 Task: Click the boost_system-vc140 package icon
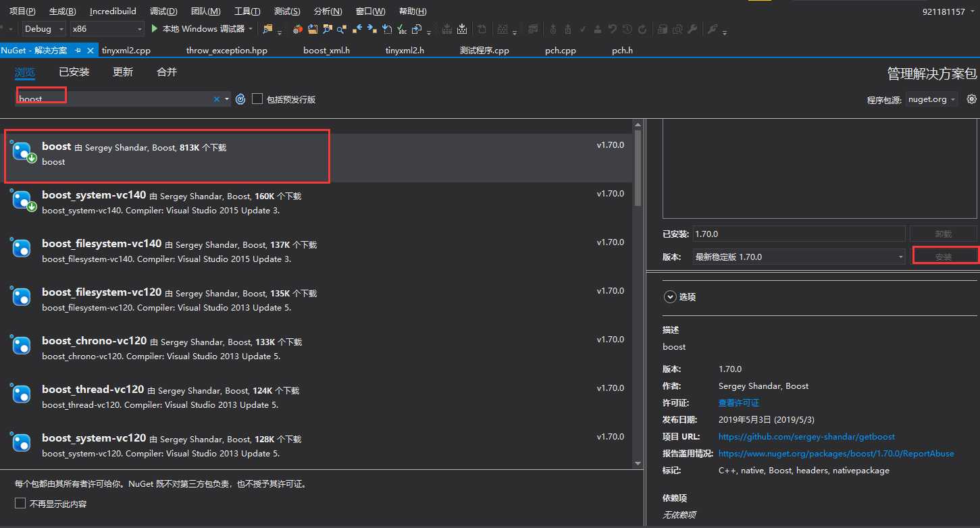click(24, 201)
